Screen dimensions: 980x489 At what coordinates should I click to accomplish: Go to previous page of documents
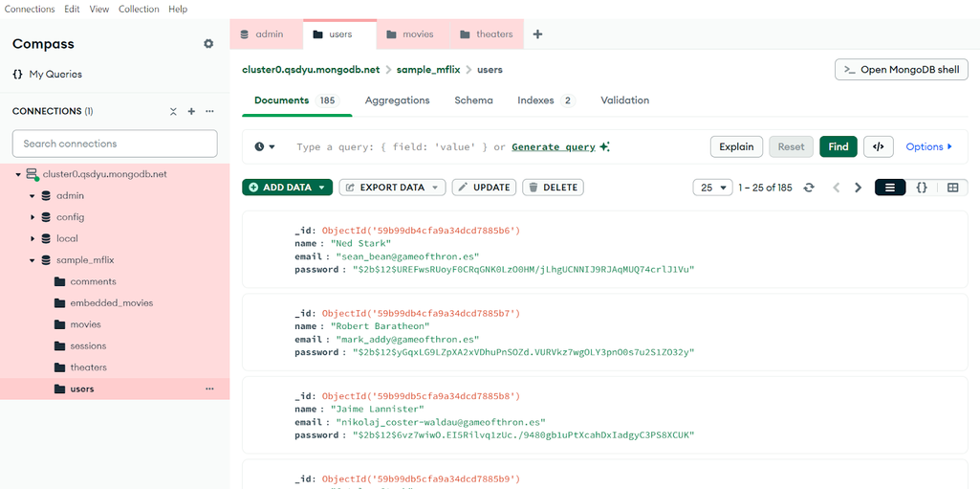click(x=837, y=188)
